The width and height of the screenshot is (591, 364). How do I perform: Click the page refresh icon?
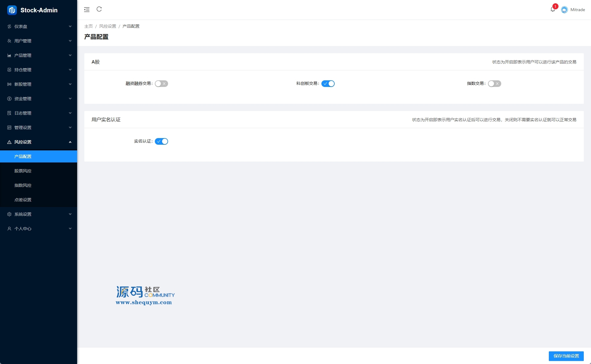pyautogui.click(x=99, y=9)
